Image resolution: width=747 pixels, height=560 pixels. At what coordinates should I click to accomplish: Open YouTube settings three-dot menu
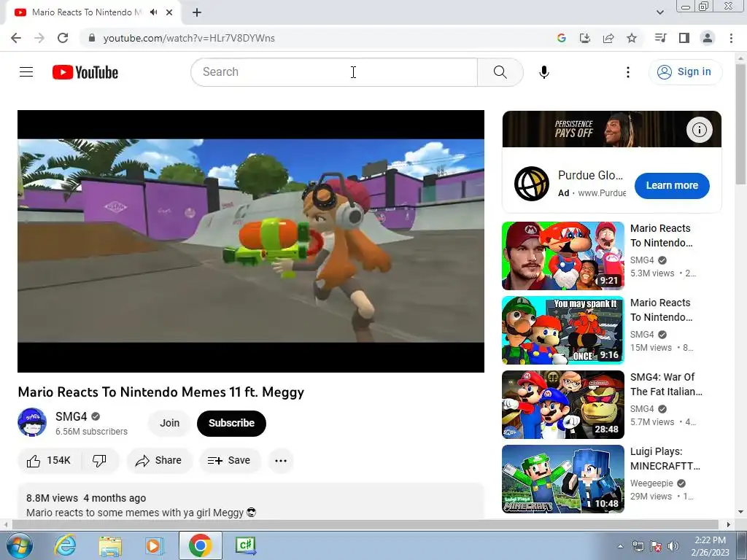click(x=628, y=72)
